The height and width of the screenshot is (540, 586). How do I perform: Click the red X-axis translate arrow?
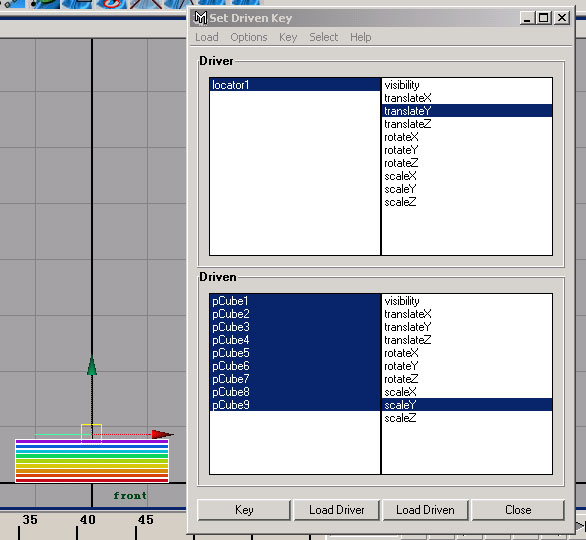point(163,434)
